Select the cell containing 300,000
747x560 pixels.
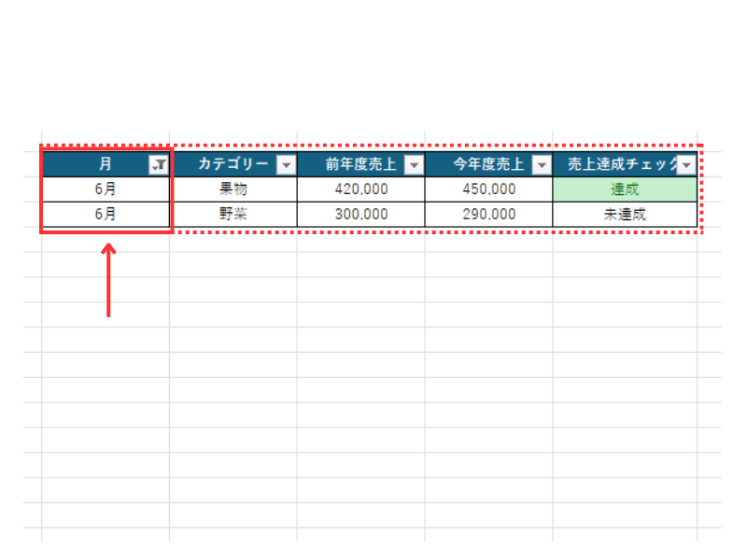pyautogui.click(x=360, y=214)
